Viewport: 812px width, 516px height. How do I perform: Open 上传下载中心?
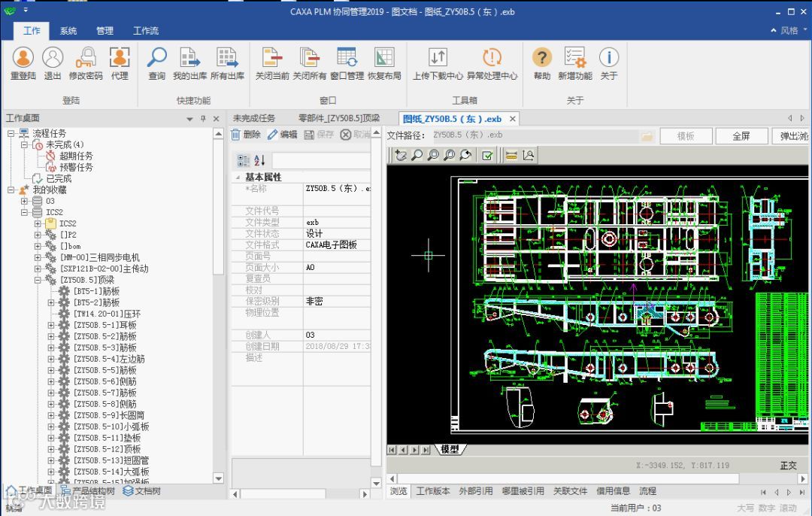[438, 63]
